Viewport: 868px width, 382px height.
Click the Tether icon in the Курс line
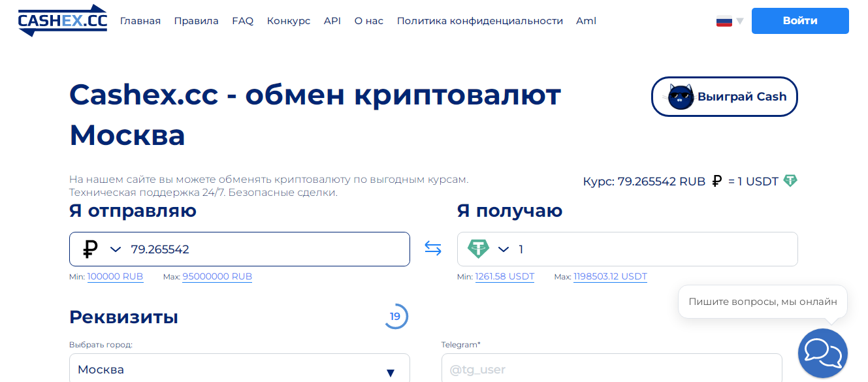pyautogui.click(x=790, y=181)
